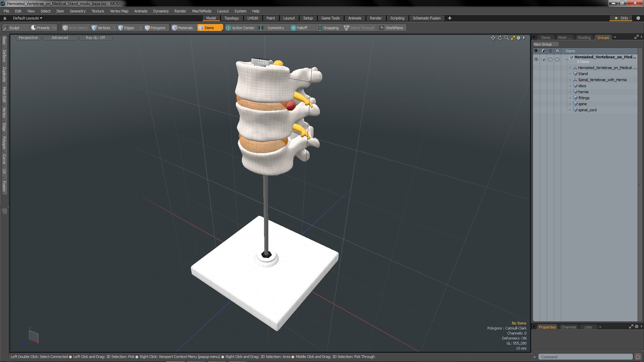This screenshot has width=644, height=362.
Task: Select the spinal_cord item in the tree
Action: [587, 110]
